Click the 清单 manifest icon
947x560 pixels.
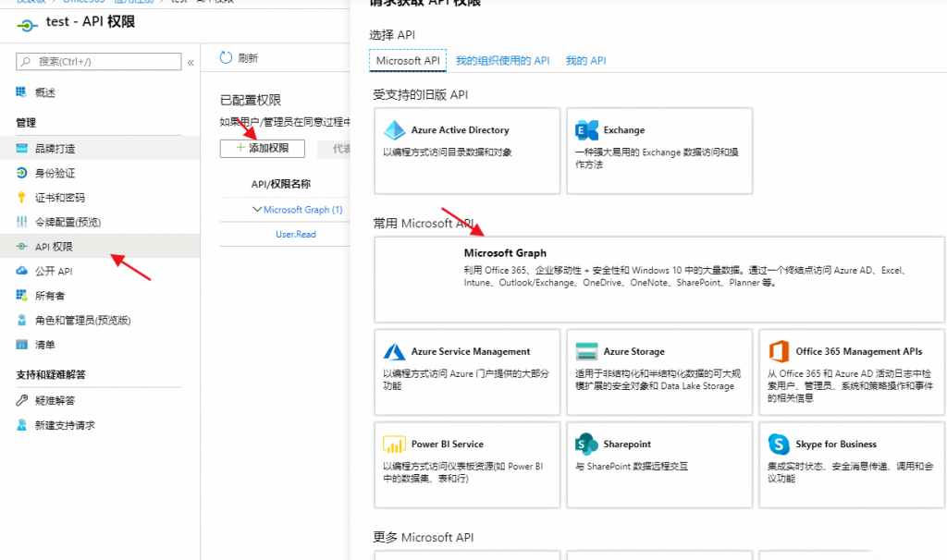click(x=22, y=345)
